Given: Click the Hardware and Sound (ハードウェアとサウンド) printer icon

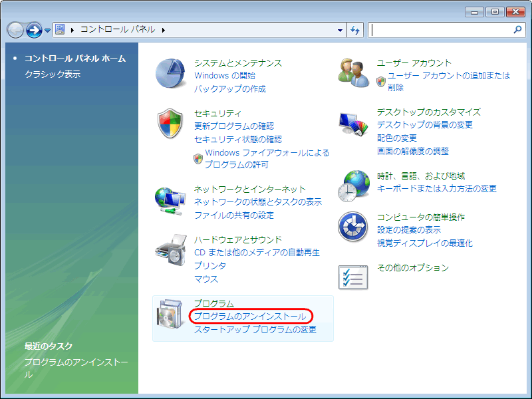Looking at the screenshot, I should [x=171, y=250].
